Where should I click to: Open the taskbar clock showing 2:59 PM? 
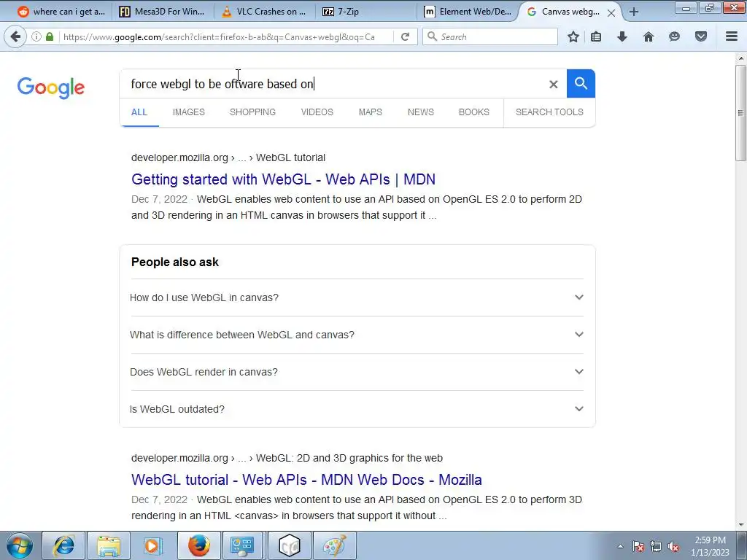[710, 546]
